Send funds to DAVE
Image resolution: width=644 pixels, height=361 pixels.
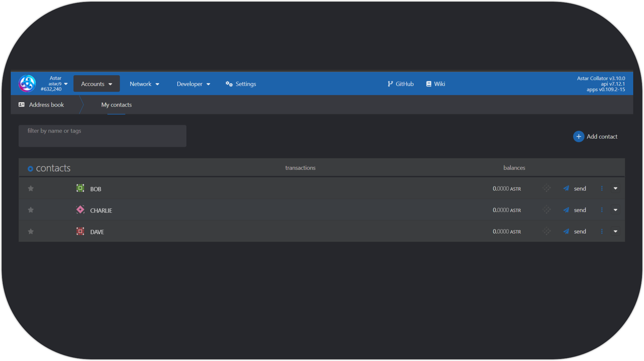click(x=575, y=231)
